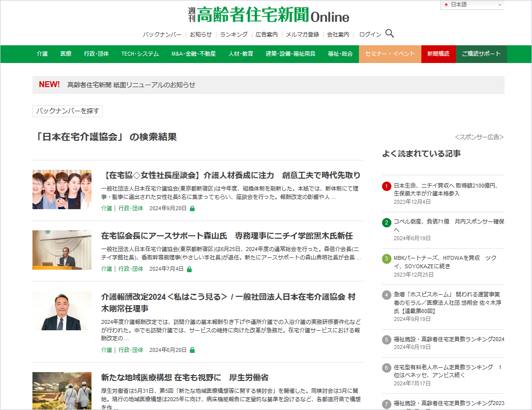Open the 日本語 language dropdown
The width and height of the screenshot is (532, 410).
(473, 5)
